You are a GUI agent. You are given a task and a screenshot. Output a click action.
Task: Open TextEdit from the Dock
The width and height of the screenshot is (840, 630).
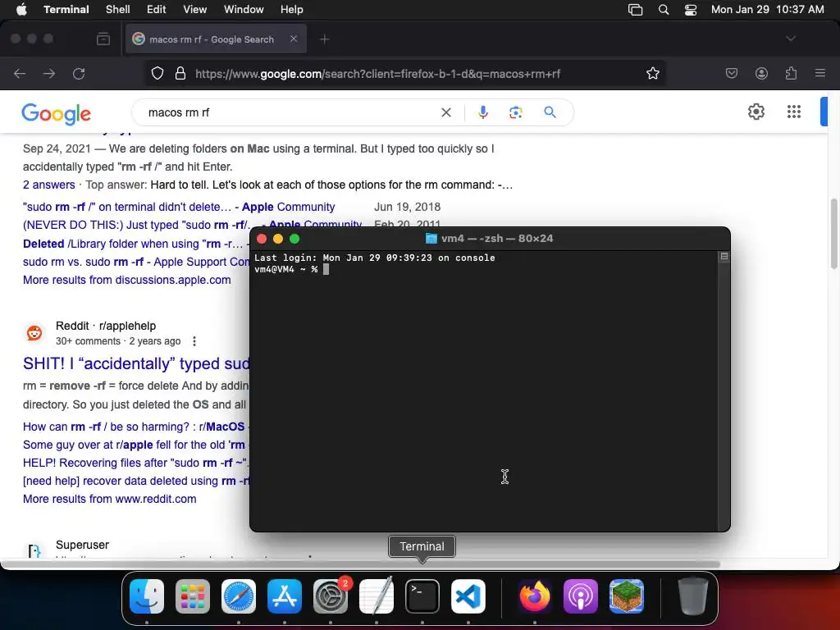tap(376, 596)
